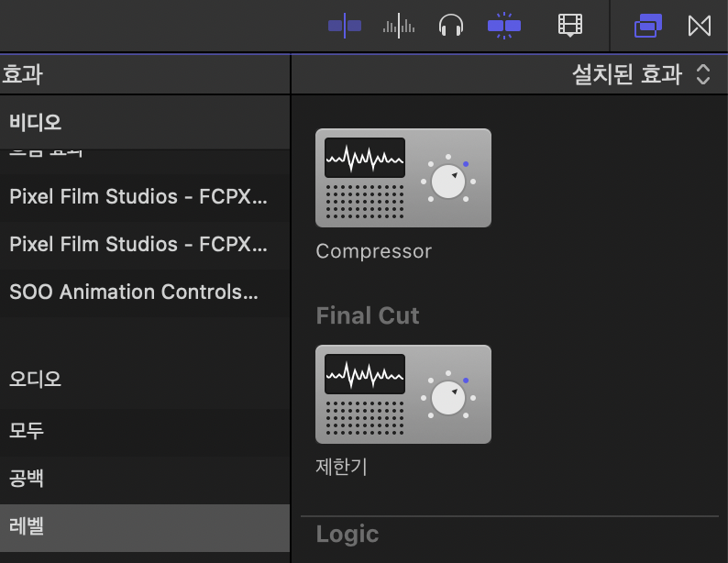Screen dimensions: 728x563
Task: Show the Transitions browser icon
Action: click(700, 26)
